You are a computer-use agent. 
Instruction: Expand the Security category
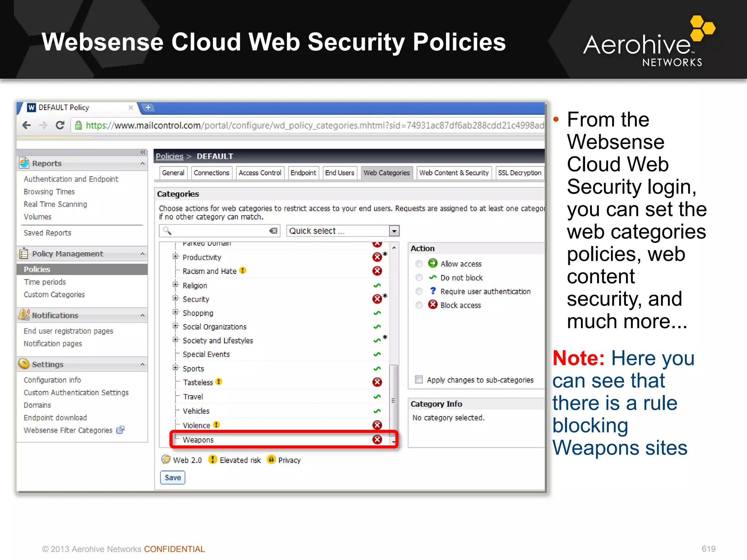pos(175,299)
